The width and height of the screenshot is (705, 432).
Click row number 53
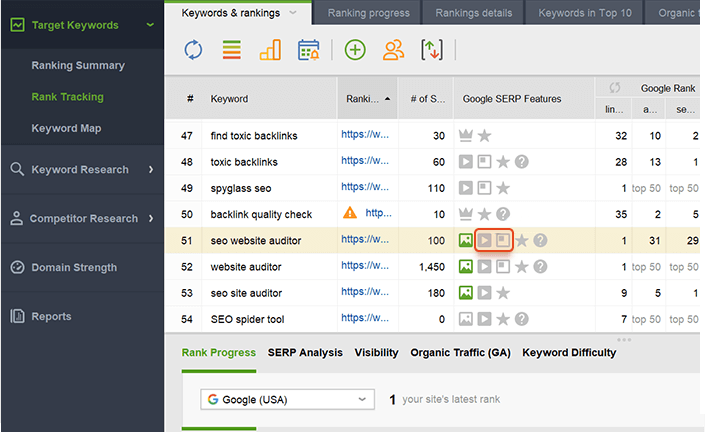click(187, 293)
